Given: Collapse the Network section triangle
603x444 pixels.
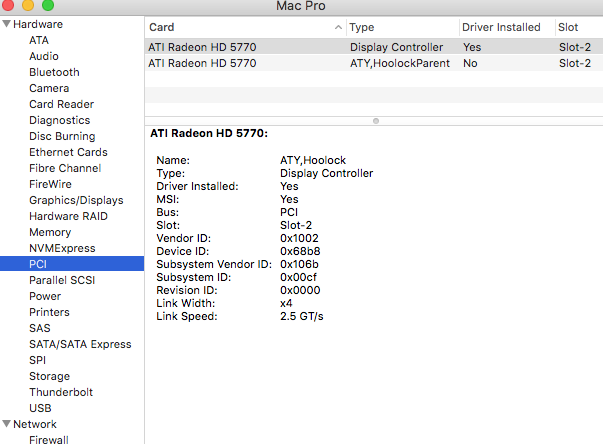Looking at the screenshot, I should tap(6, 424).
